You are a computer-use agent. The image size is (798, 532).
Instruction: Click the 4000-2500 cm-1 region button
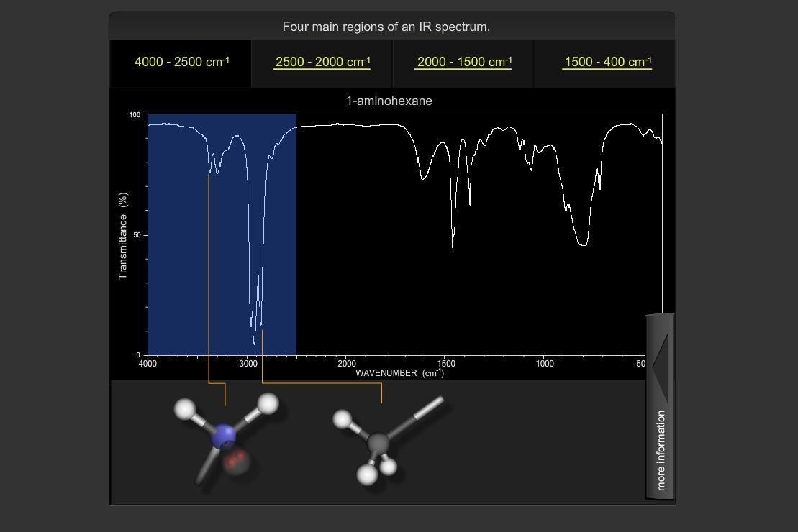pos(182,63)
